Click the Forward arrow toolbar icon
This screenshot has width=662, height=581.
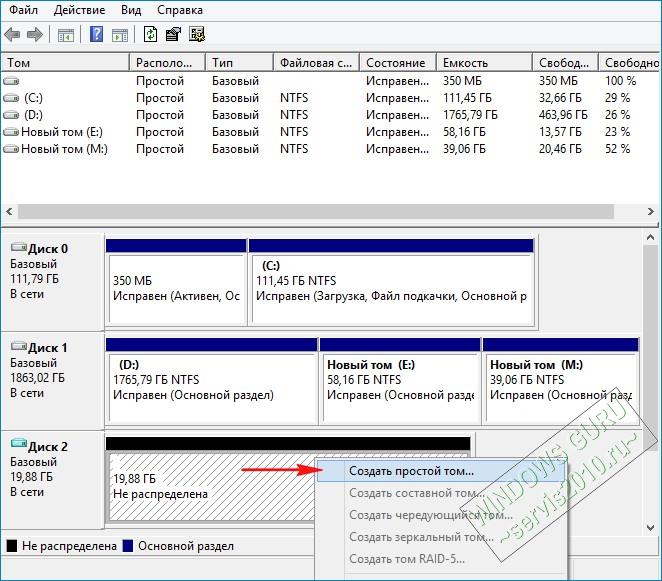click(35, 34)
